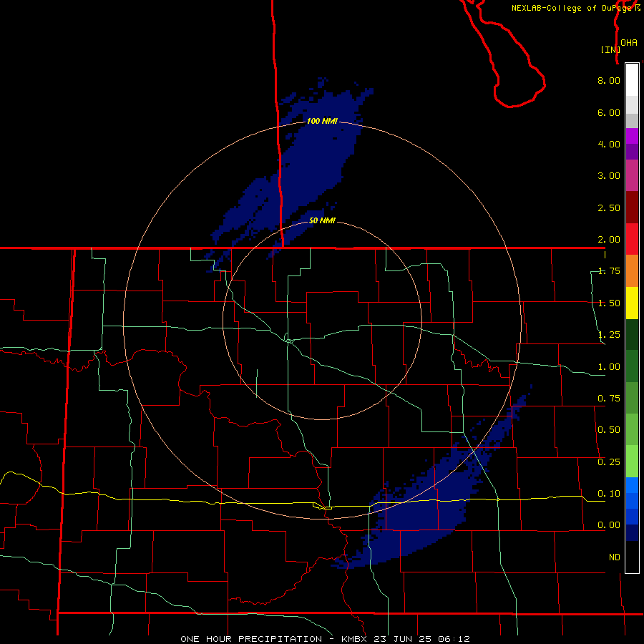This screenshot has width=644, height=644.
Task: Select the light green legend swatch near 0.25
Action: pos(632,462)
